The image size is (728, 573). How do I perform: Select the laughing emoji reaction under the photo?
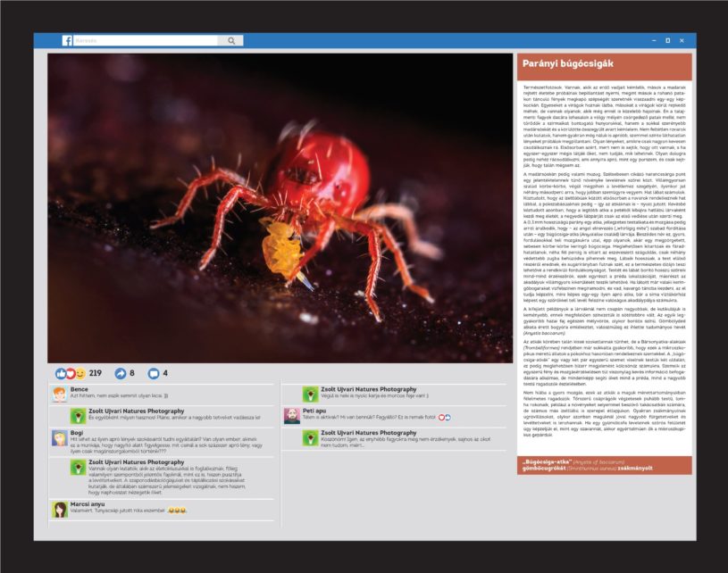[79, 373]
